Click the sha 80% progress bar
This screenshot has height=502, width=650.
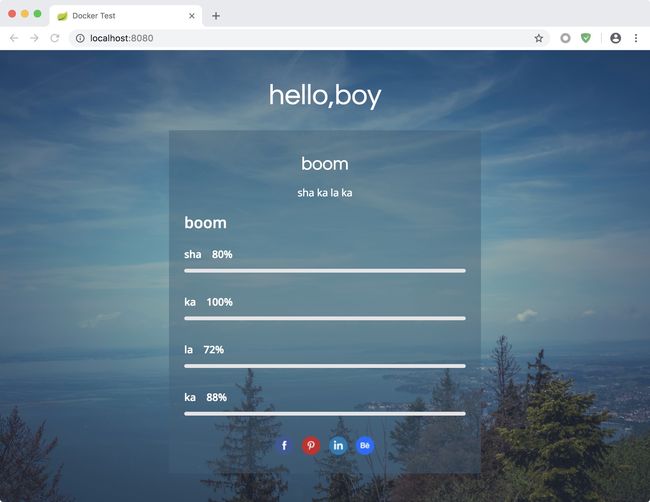point(325,271)
